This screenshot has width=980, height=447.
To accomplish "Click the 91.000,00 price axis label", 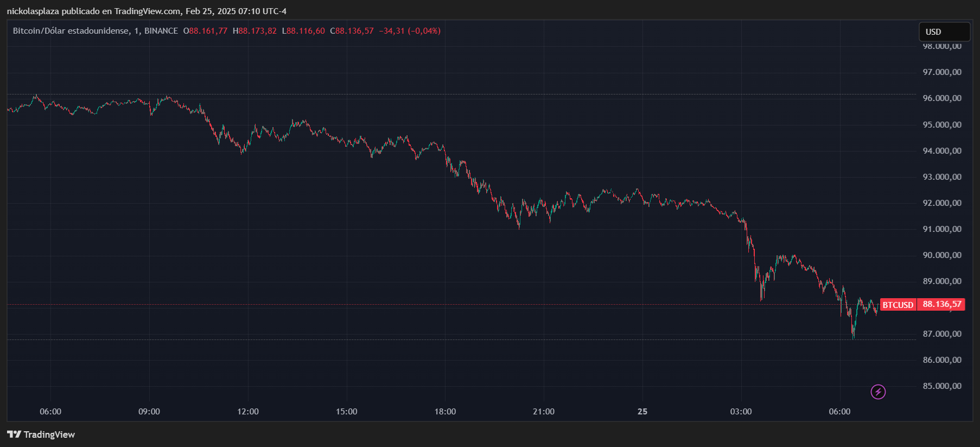I will 942,229.
